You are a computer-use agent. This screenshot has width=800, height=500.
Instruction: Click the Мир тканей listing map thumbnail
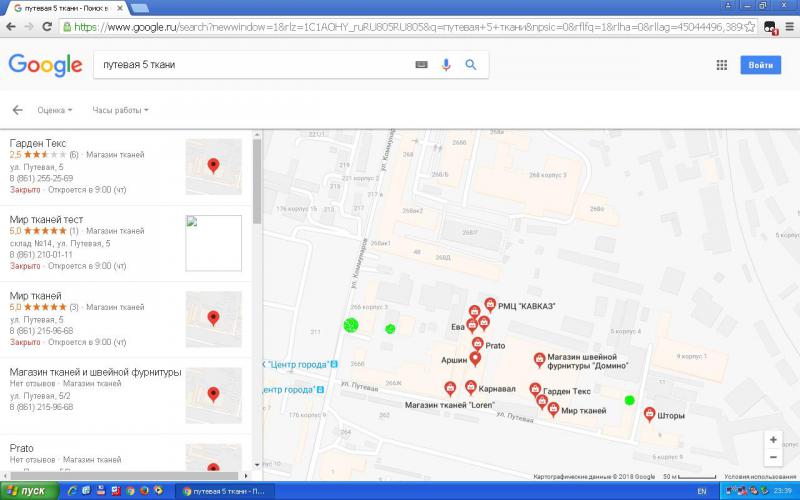pos(213,319)
